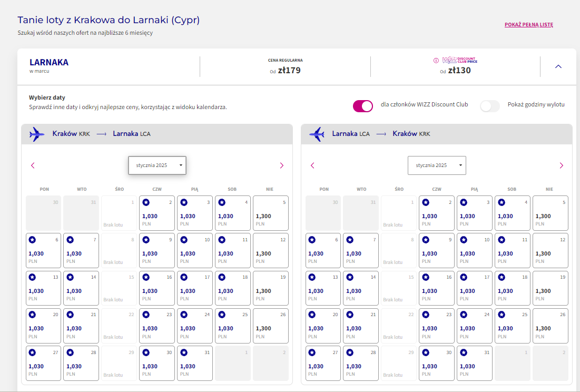Click the regular price zł179
The height and width of the screenshot is (392, 580).
(289, 70)
